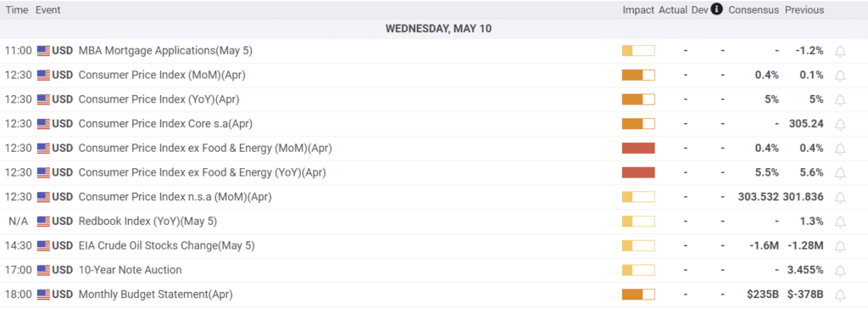Toggle bell for EIA Crude Oil Stocks Change
This screenshot has width=868, height=309.
coord(840,246)
